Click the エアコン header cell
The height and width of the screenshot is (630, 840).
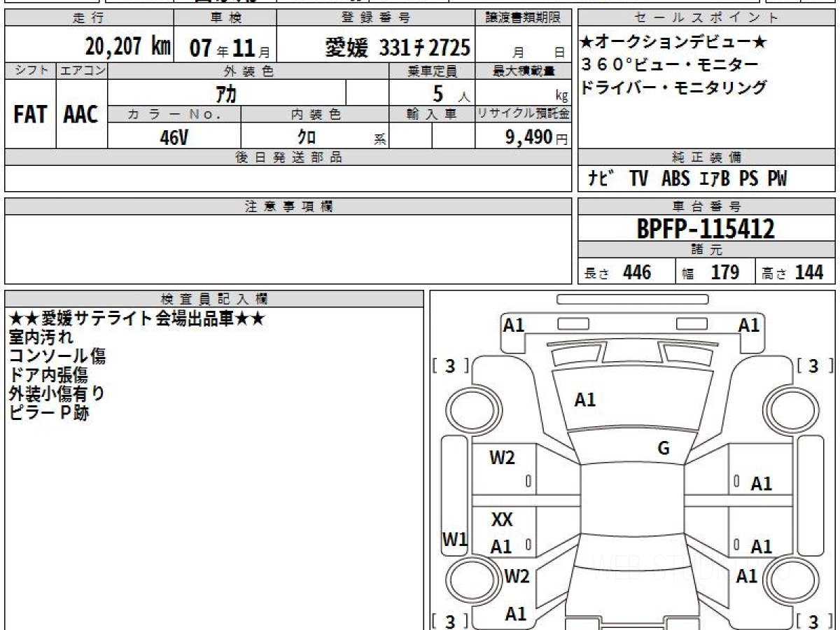pyautogui.click(x=82, y=71)
